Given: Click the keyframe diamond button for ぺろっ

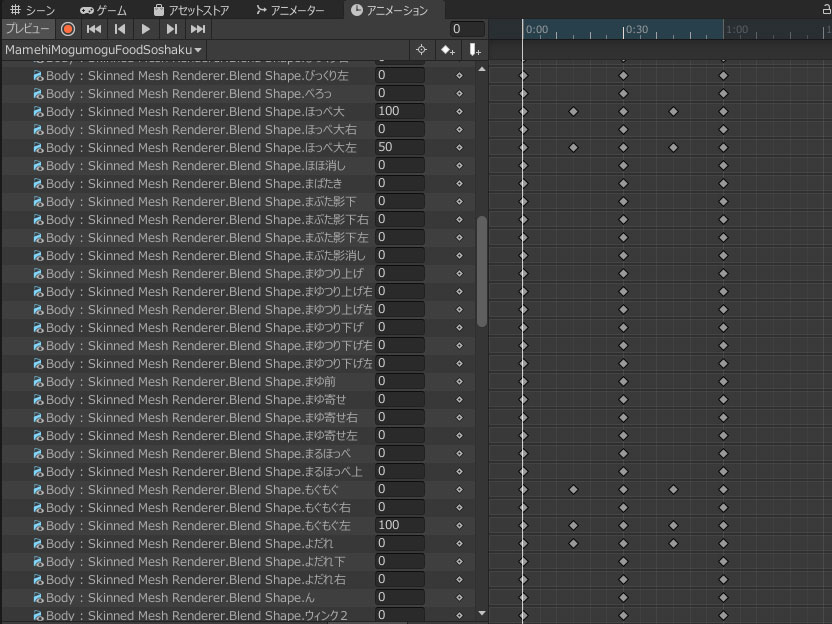Looking at the screenshot, I should [x=460, y=93].
